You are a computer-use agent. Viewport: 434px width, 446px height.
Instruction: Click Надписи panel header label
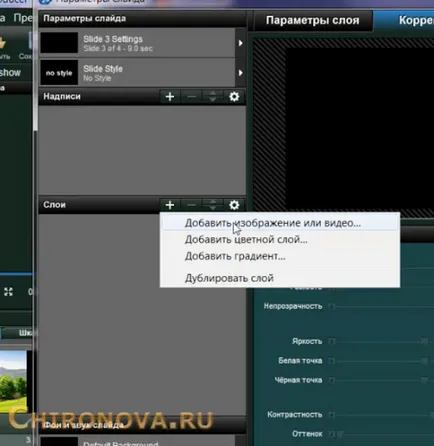(62, 97)
